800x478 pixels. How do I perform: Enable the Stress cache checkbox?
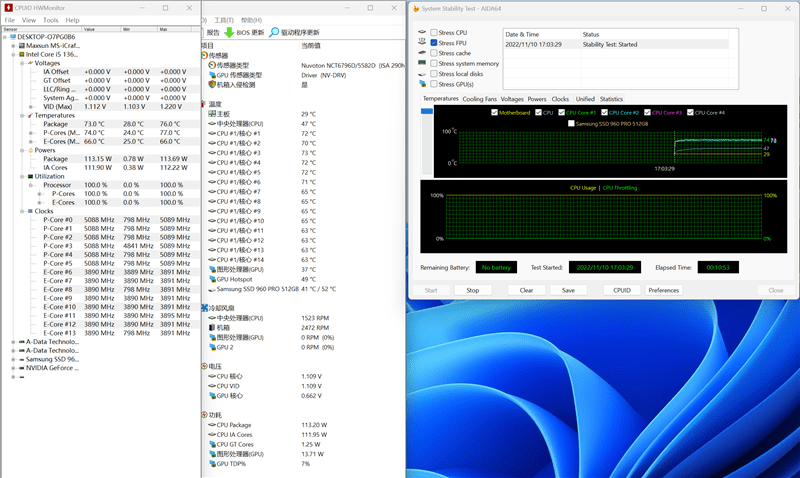click(434, 53)
